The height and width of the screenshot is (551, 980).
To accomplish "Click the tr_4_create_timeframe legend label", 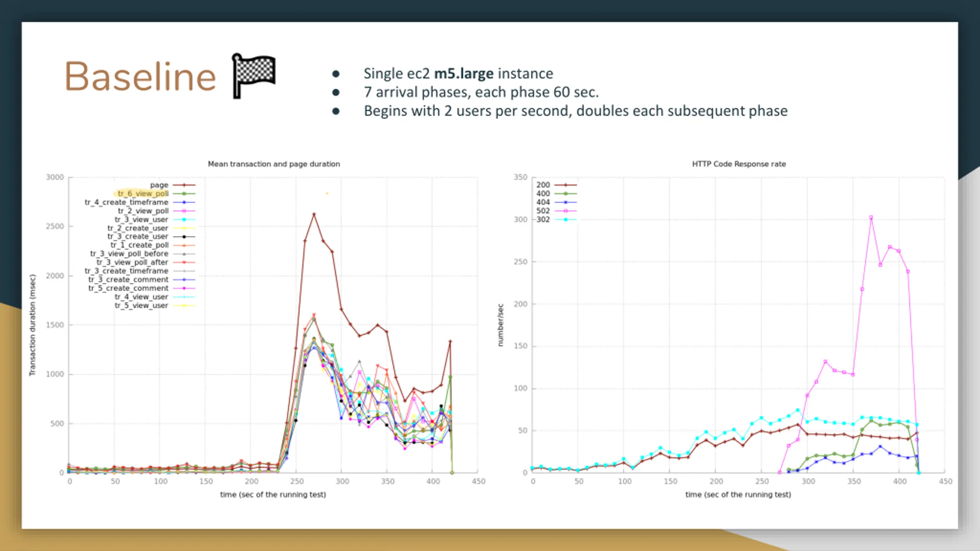I will [x=126, y=202].
